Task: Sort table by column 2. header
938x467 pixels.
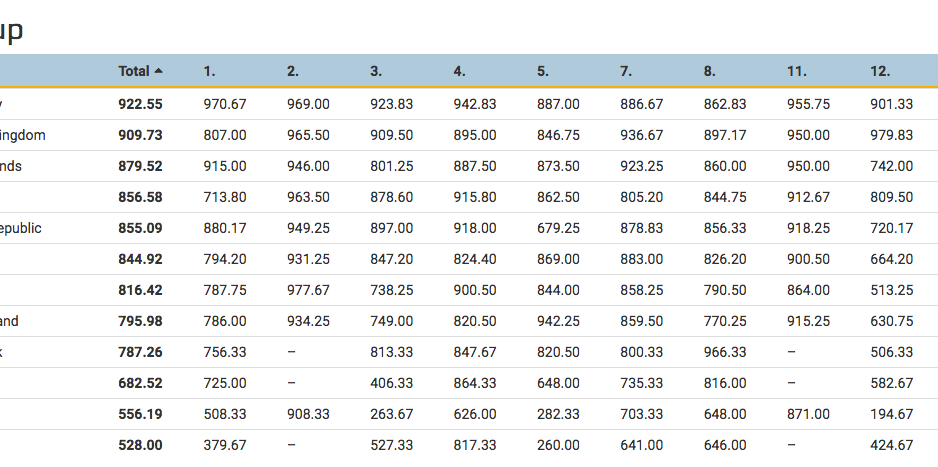Action: pyautogui.click(x=292, y=71)
